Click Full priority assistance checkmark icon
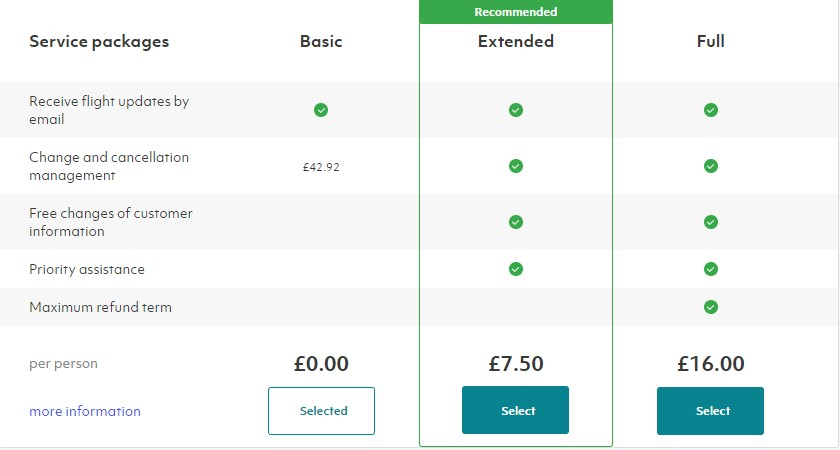The width and height of the screenshot is (840, 450). pyautogui.click(x=711, y=269)
